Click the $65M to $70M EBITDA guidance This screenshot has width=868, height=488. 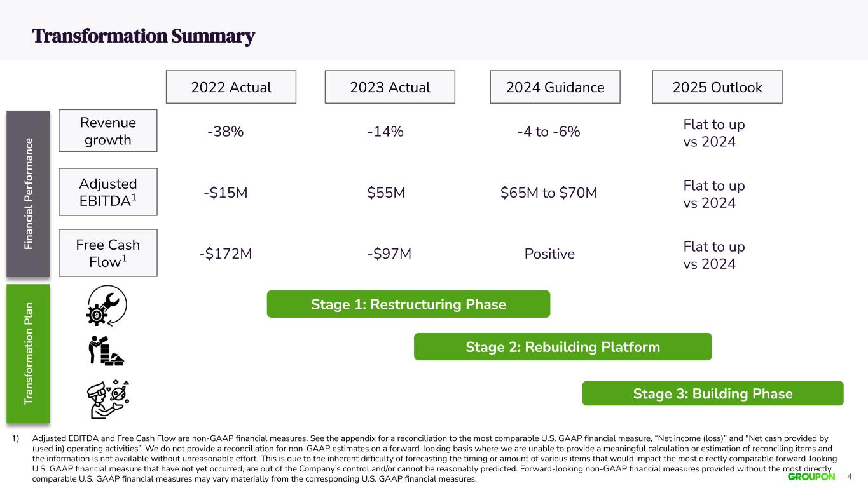pos(549,193)
